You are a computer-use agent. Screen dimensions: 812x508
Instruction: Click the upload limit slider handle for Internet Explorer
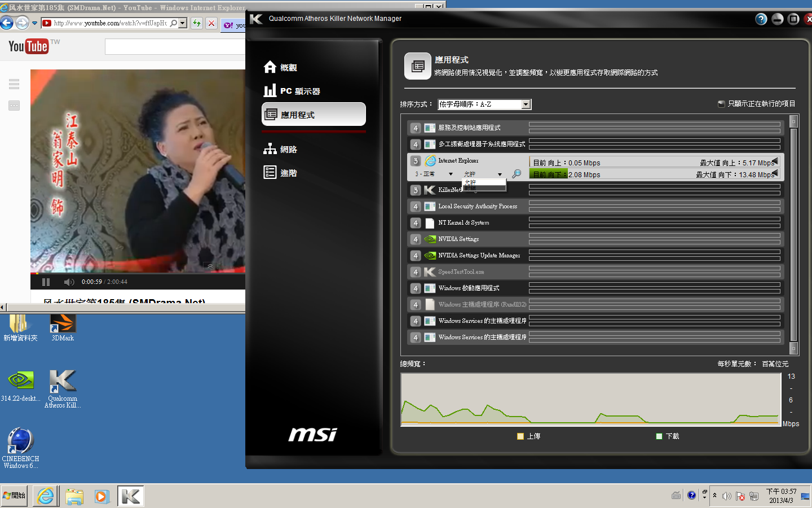point(775,161)
